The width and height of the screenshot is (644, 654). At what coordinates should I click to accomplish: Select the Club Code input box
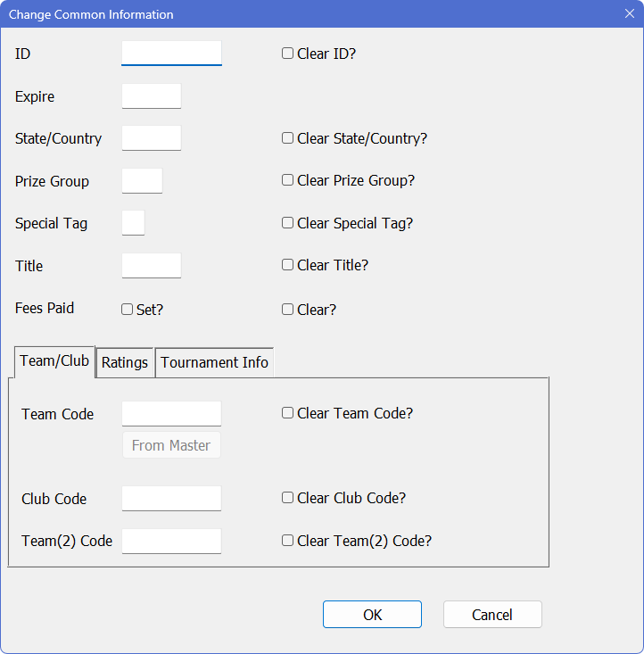pos(171,499)
